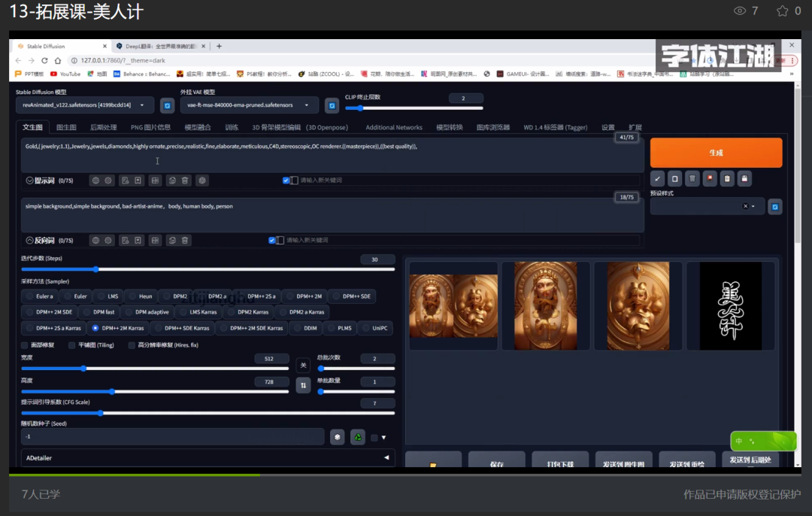This screenshot has height=516, width=812.
Task: Click the globe icon in the 反向词 toolbar
Action: [x=95, y=241]
